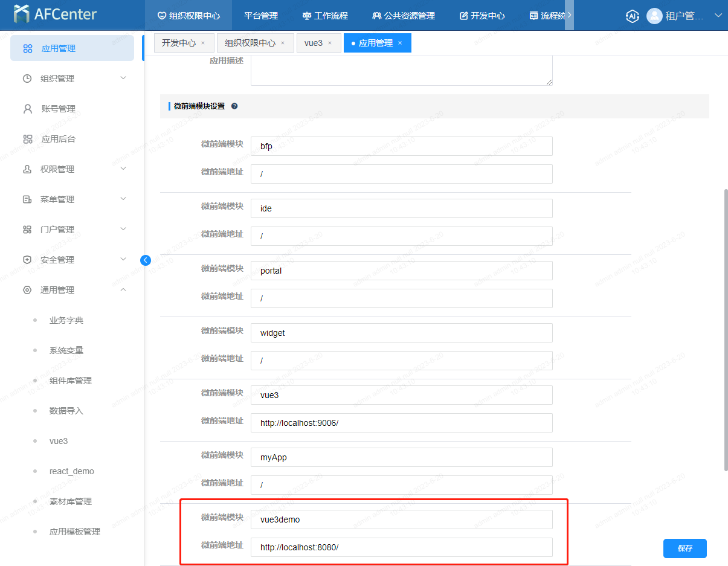Open the tenant admin user dropdown
Screen dimensions: 728x566
point(718,16)
